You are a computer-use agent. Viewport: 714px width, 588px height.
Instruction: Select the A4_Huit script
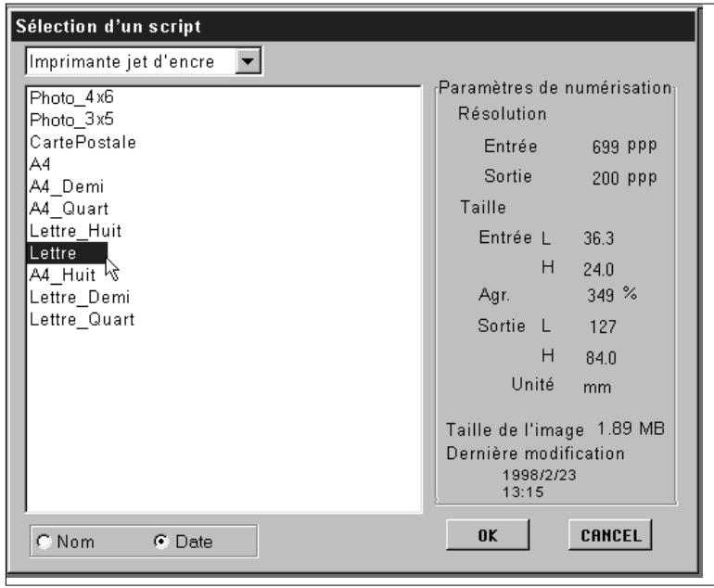click(x=62, y=275)
